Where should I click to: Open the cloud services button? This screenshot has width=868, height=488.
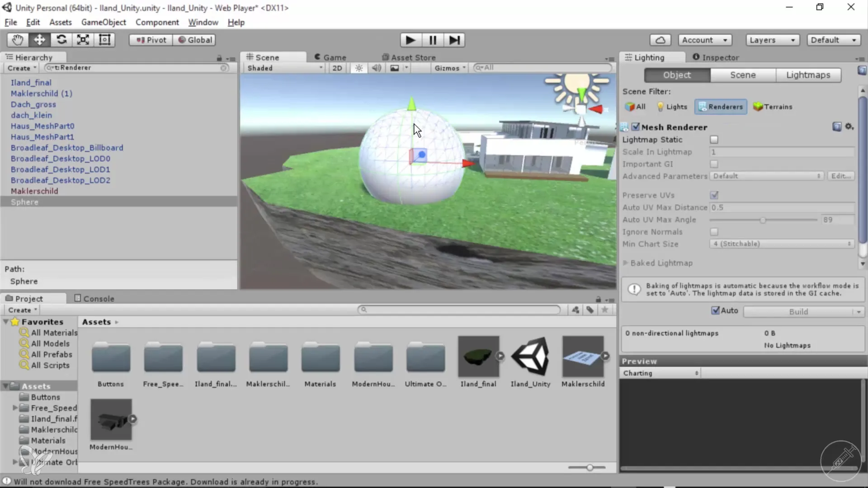660,40
